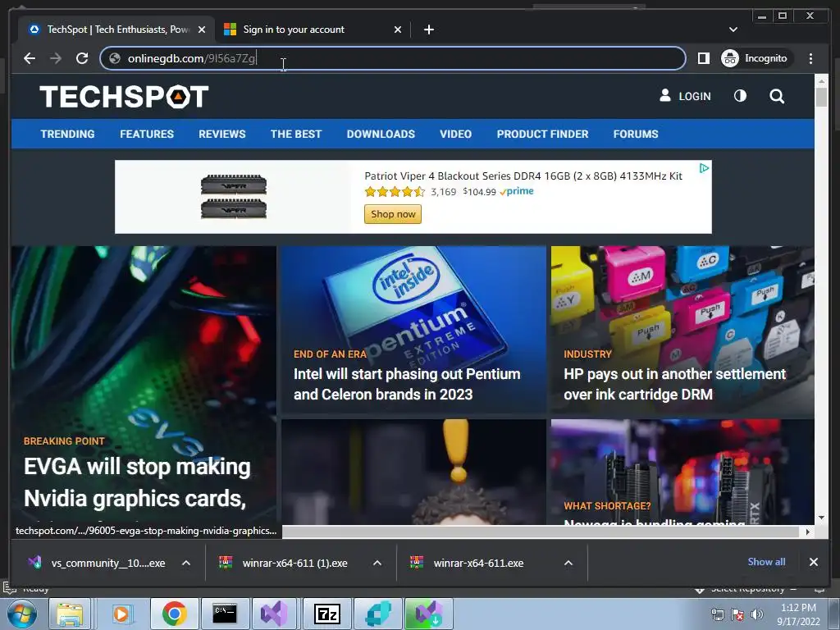Open the TRENDING menu item

(x=67, y=134)
